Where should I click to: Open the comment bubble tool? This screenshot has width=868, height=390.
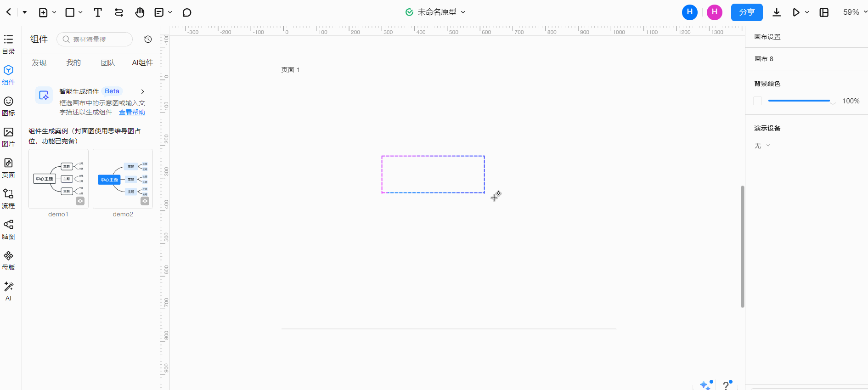[186, 12]
